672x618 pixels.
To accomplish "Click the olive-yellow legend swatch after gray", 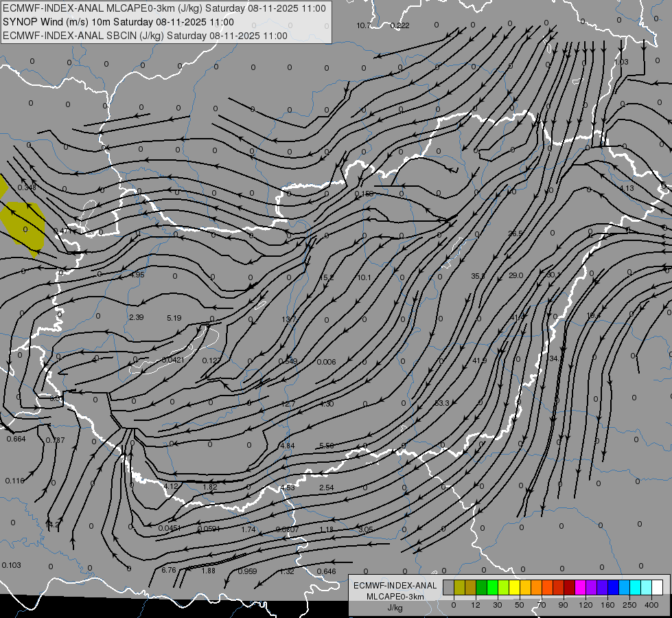I will pos(460,587).
